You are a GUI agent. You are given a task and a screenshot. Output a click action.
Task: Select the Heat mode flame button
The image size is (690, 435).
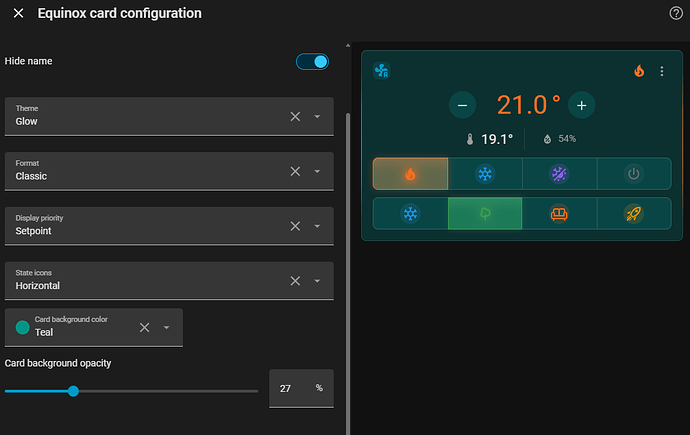(x=411, y=174)
